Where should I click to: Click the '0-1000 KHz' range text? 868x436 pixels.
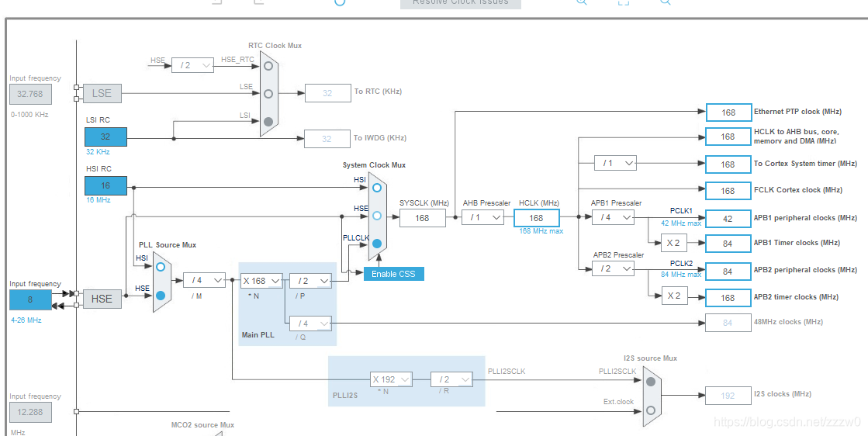click(29, 115)
